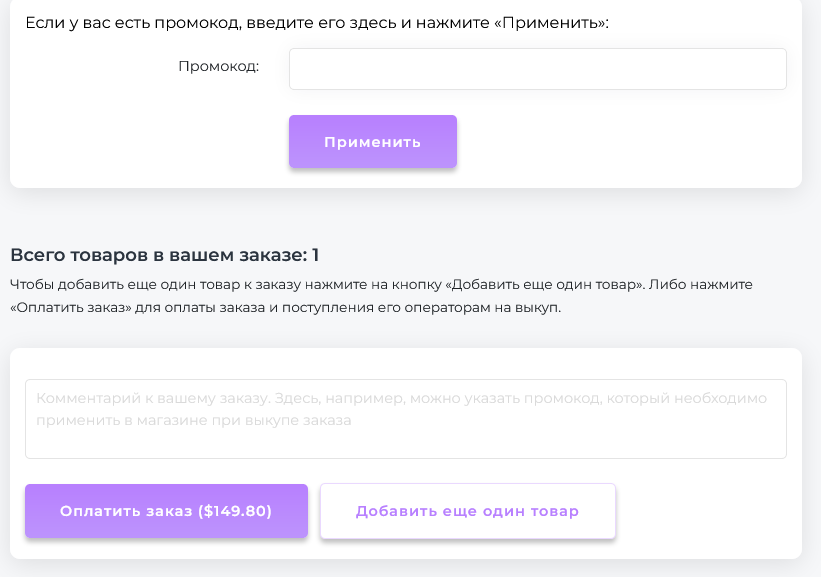The width and height of the screenshot is (821, 577).
Task: Click the $149.80 price on the pay button
Action: [235, 511]
